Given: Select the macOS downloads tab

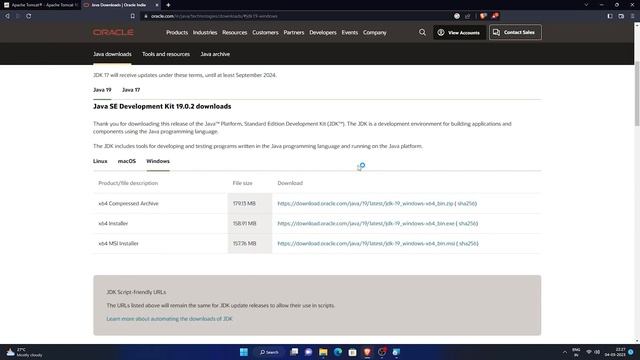Looking at the screenshot, I should (127, 161).
